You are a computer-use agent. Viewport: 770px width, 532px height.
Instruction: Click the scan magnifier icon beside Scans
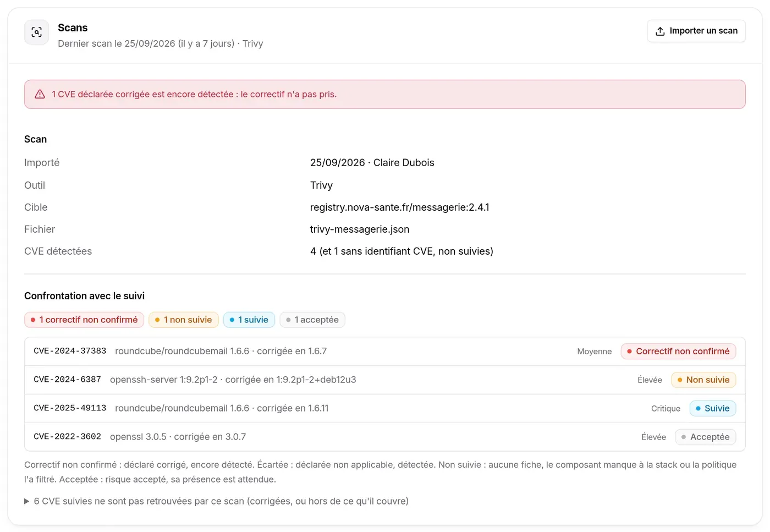pos(37,32)
